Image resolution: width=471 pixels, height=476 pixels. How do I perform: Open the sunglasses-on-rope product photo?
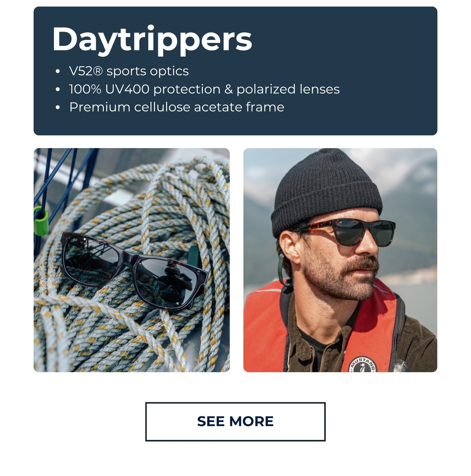click(x=132, y=260)
